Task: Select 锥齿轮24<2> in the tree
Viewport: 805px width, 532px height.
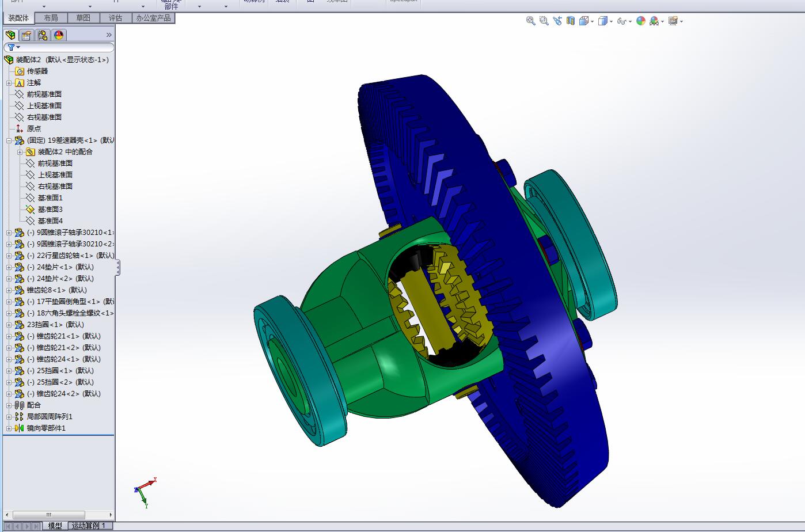Action: point(64,394)
